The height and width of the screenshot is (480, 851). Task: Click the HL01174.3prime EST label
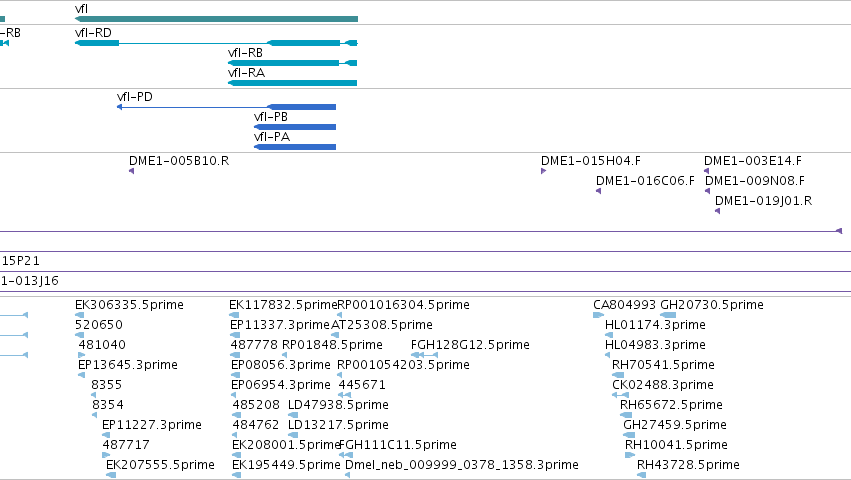click(x=656, y=325)
